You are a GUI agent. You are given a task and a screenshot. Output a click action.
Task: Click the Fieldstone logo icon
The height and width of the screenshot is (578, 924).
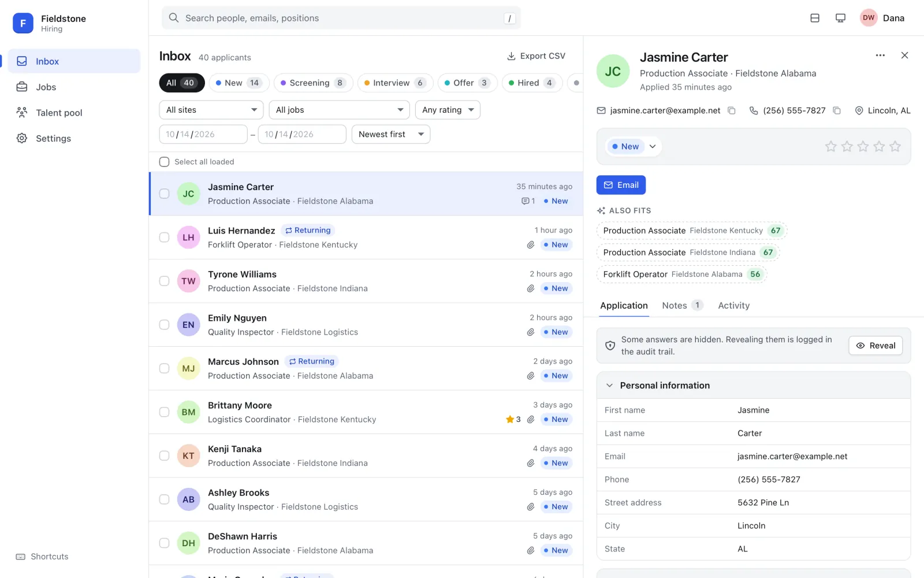(x=23, y=23)
